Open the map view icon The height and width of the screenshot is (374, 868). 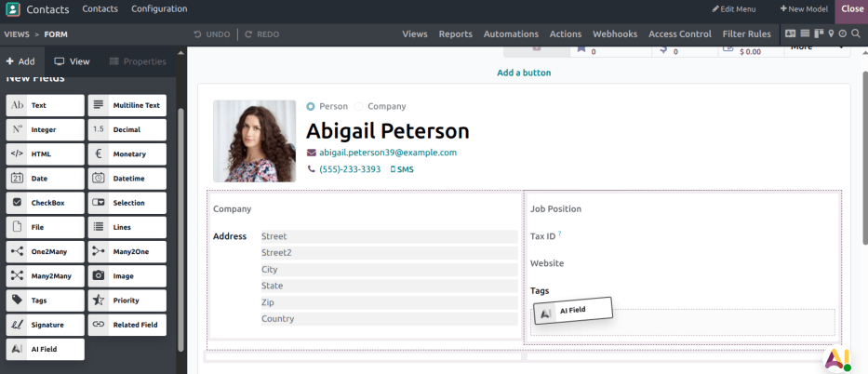click(831, 33)
